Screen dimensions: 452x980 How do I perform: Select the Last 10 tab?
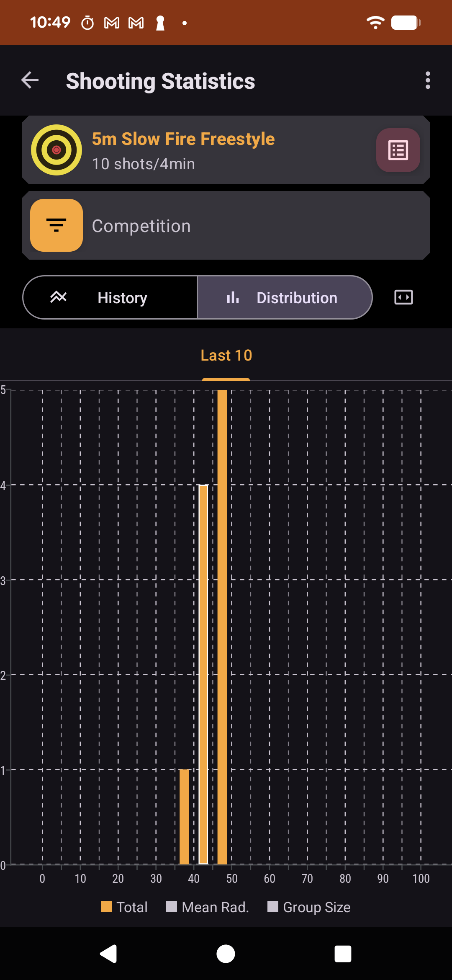226,356
